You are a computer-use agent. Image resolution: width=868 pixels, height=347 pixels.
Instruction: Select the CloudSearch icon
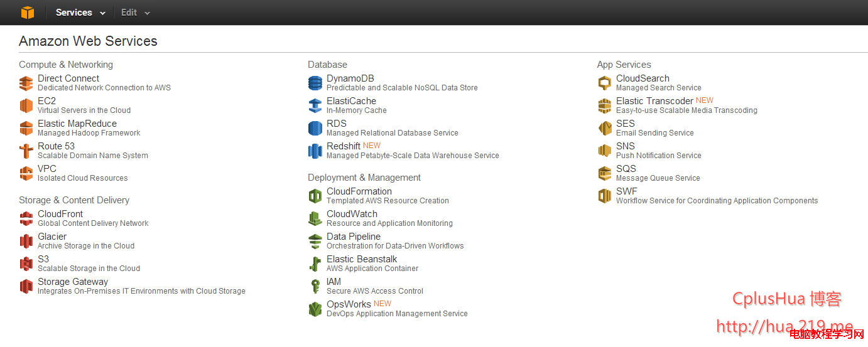coord(605,83)
